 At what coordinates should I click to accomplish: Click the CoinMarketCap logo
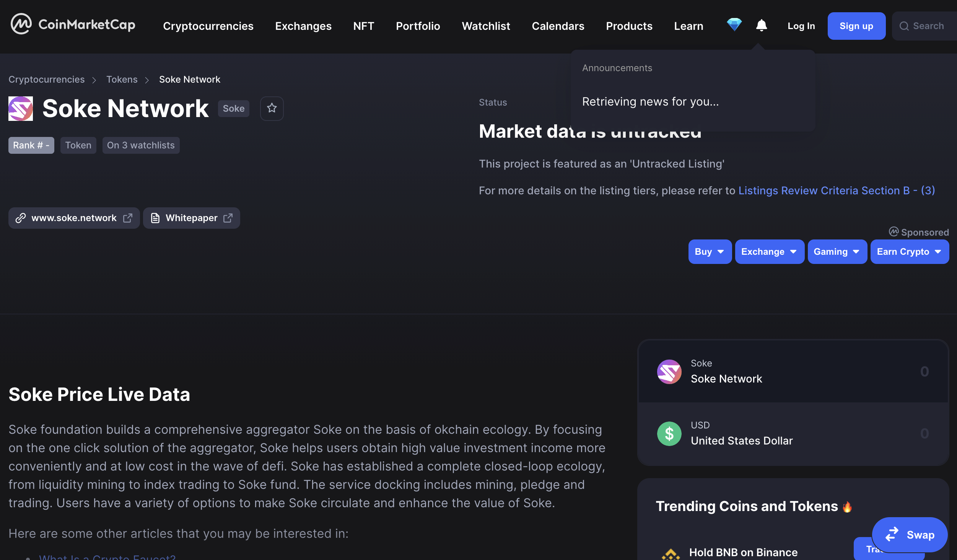pyautogui.click(x=73, y=24)
